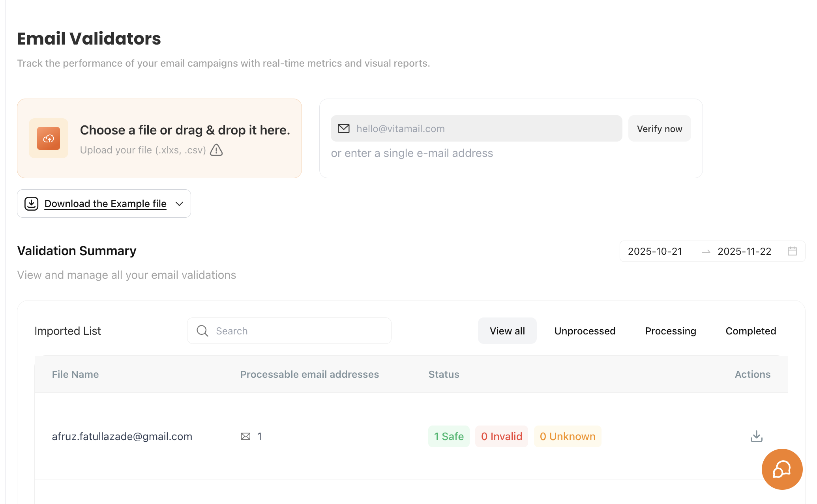Open the calendar icon in date range
Screen dimensions: 817x504
(x=792, y=251)
